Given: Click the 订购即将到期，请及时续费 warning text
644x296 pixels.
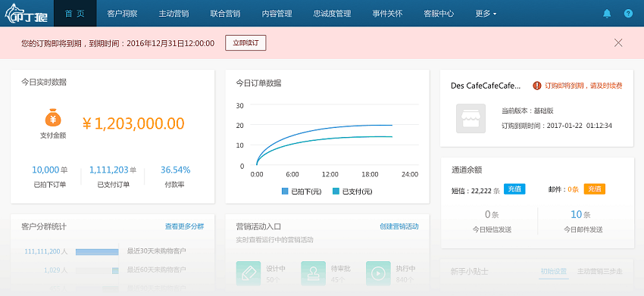Looking at the screenshot, I should point(583,86).
